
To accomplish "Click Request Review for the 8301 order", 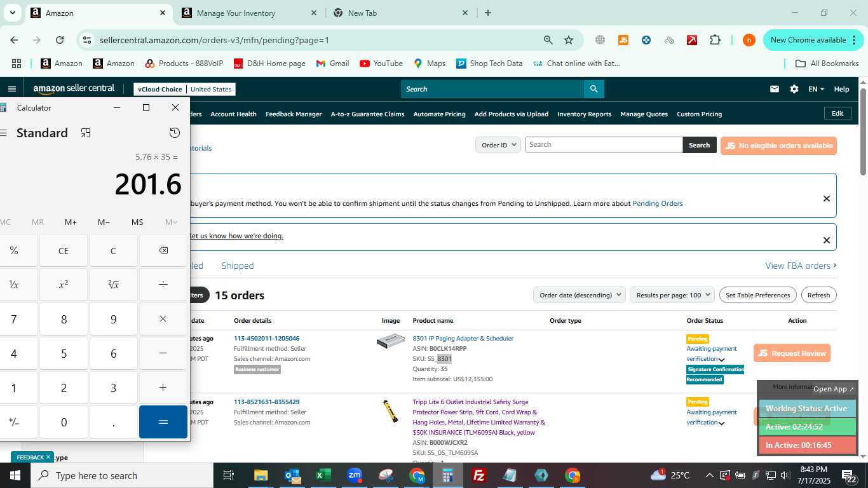I will tap(792, 353).
